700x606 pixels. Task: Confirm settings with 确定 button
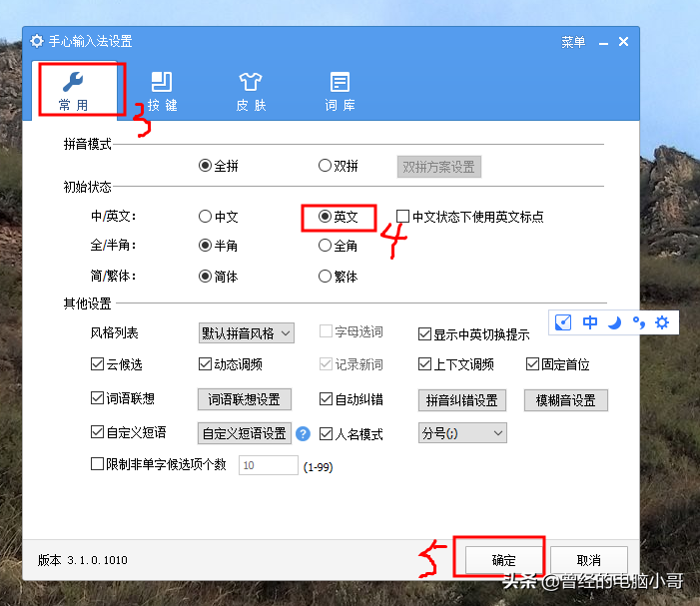503,560
